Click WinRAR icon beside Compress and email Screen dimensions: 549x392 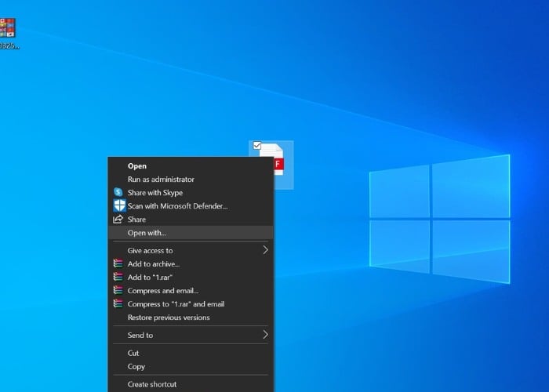tap(118, 290)
